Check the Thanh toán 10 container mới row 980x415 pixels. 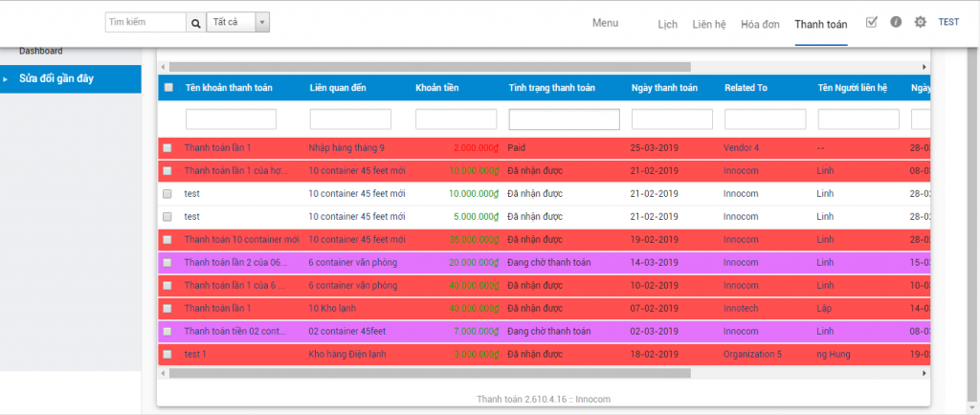[167, 240]
